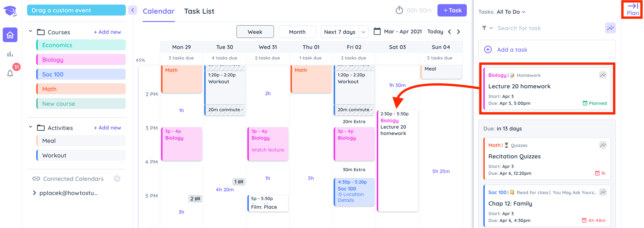The height and width of the screenshot is (228, 644).
Task: Select the Month view toggle
Action: click(x=297, y=32)
